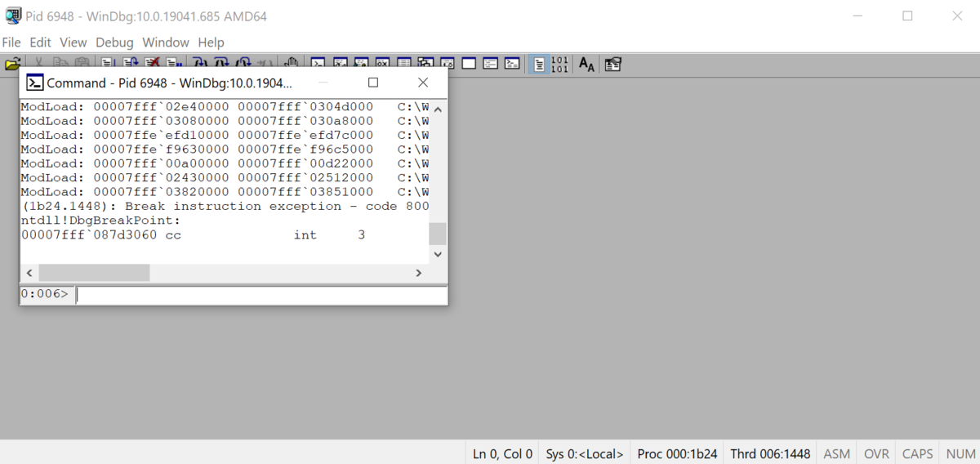980x464 pixels.
Task: Click the Restart debugging toolbar icon
Action: tap(131, 63)
